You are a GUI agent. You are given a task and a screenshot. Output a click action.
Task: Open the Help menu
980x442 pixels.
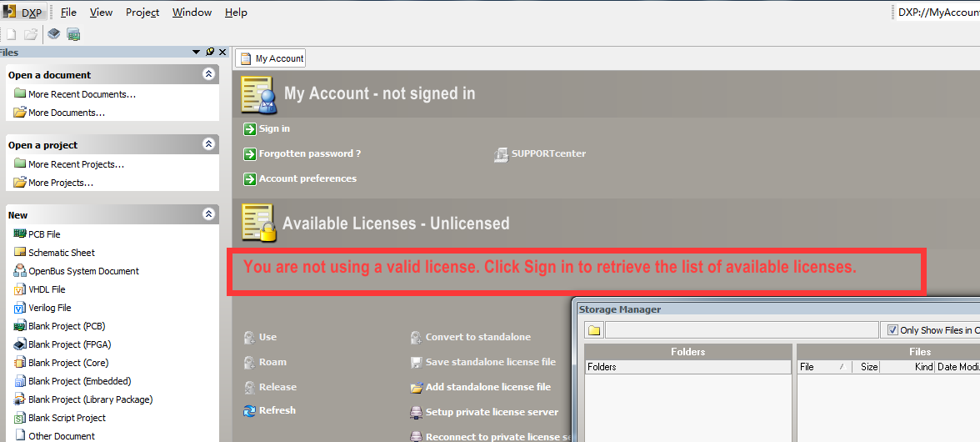236,13
